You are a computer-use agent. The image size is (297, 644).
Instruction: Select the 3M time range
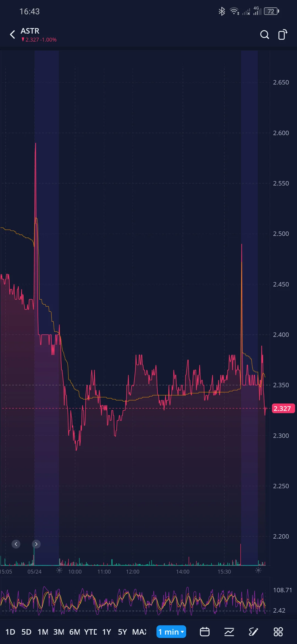click(59, 632)
